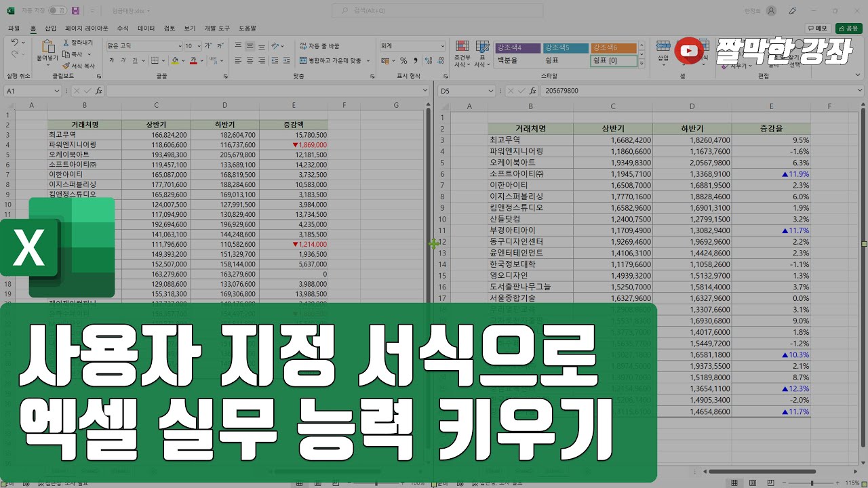Select cell 파워엔지니어링 in right pane
Image resolution: width=868 pixels, height=488 pixels.
(530, 151)
